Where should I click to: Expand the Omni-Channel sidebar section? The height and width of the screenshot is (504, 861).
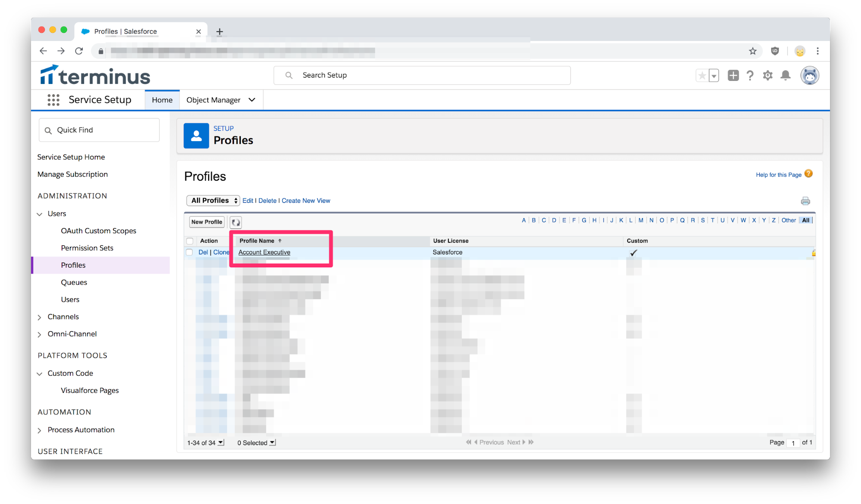point(40,334)
